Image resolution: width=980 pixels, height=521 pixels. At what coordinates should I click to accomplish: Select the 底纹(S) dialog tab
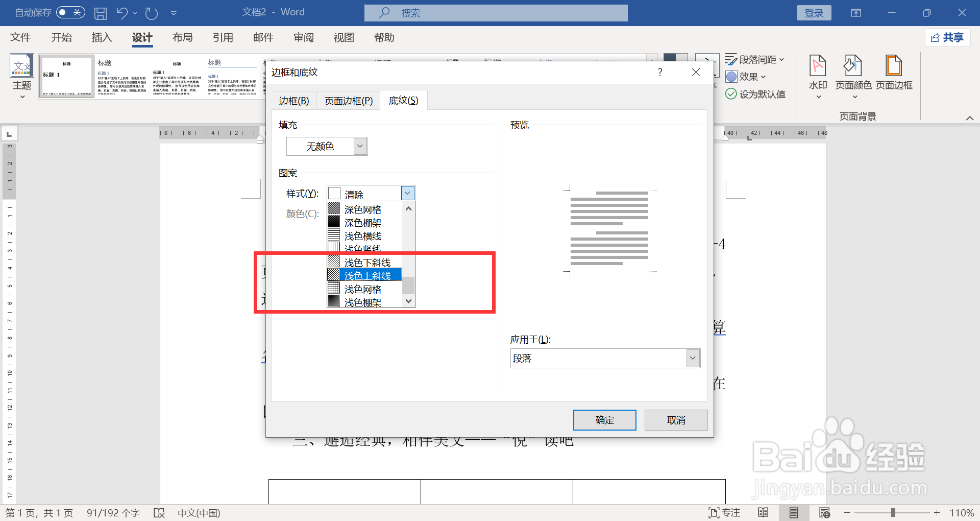[403, 100]
